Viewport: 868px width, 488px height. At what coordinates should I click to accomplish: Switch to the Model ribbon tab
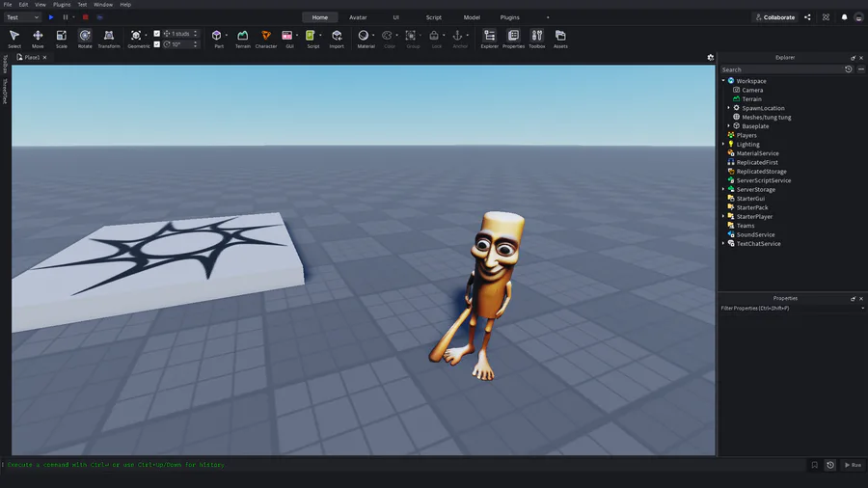472,17
